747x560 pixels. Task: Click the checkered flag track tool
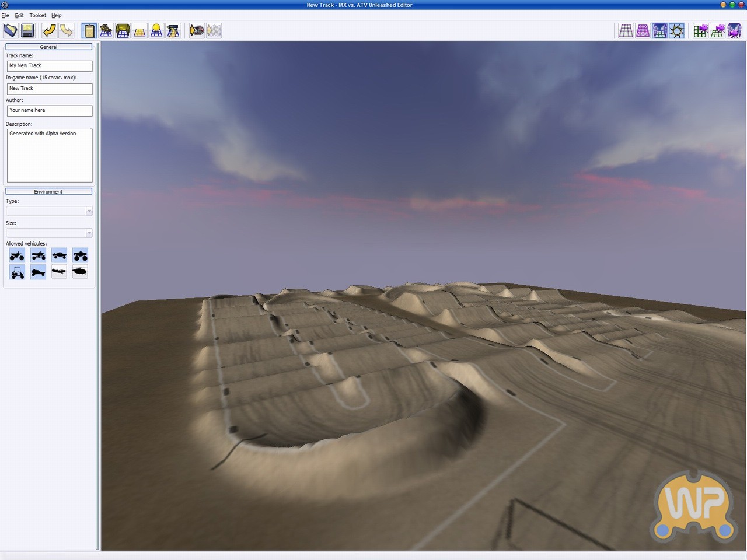[173, 30]
